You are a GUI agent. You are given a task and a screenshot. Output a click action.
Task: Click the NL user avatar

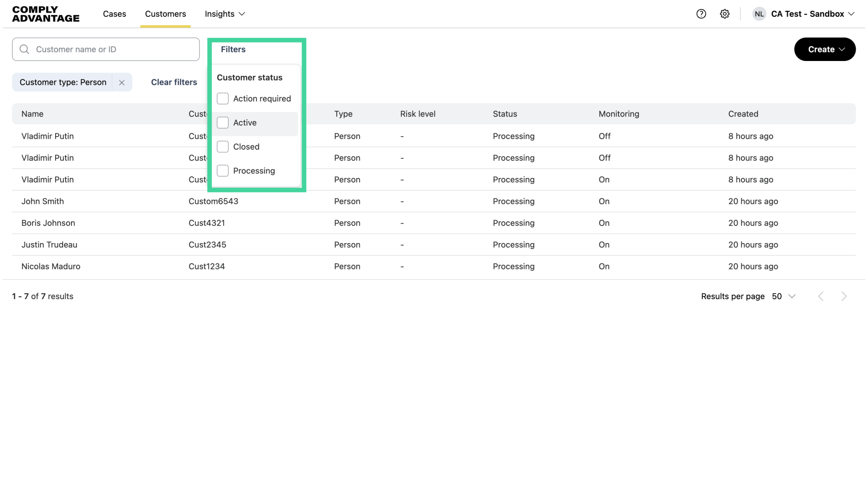tap(759, 14)
